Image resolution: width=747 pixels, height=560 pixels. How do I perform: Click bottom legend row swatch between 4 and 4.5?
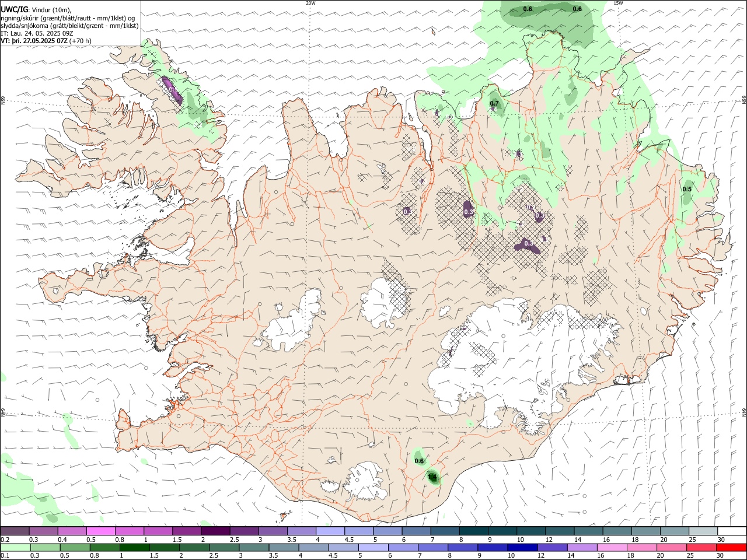(x=314, y=548)
